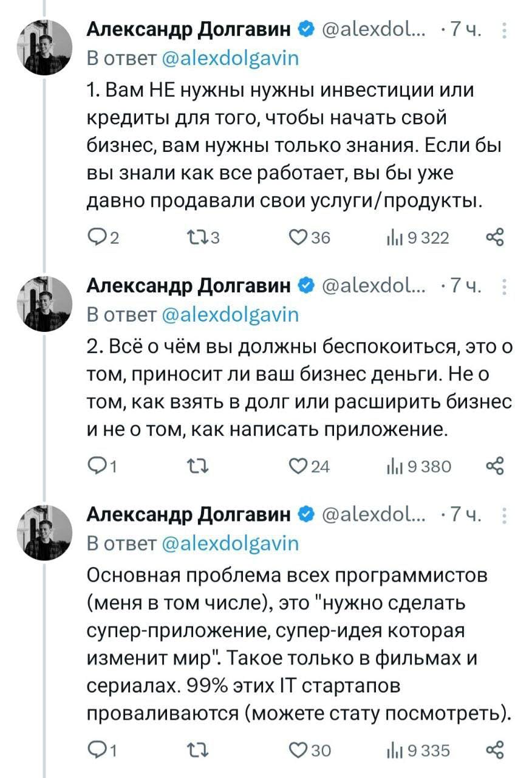Share the second tweet numbered 2
The image size is (532, 778).
495,466
